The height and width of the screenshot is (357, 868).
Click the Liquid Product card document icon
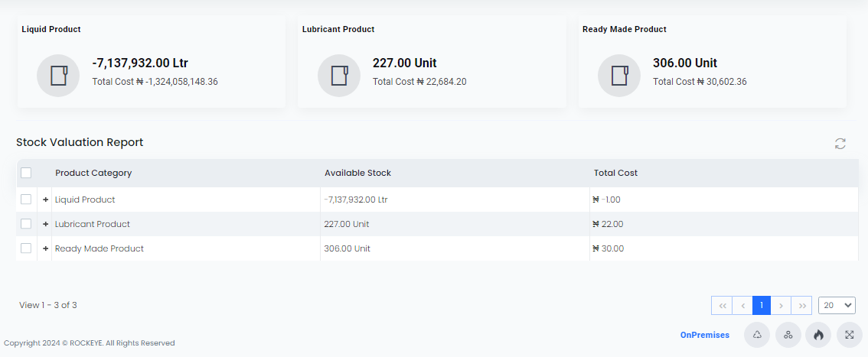click(58, 76)
